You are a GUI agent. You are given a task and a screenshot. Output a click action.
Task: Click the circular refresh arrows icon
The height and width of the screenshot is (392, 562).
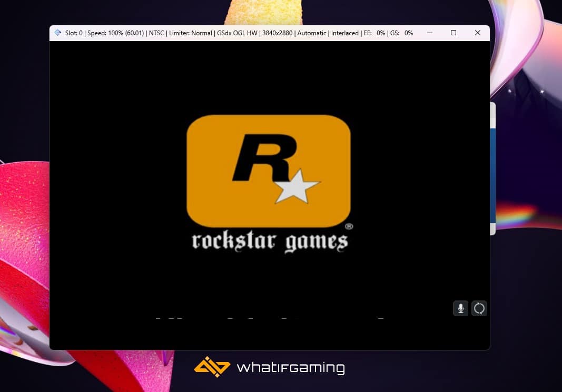click(x=479, y=308)
